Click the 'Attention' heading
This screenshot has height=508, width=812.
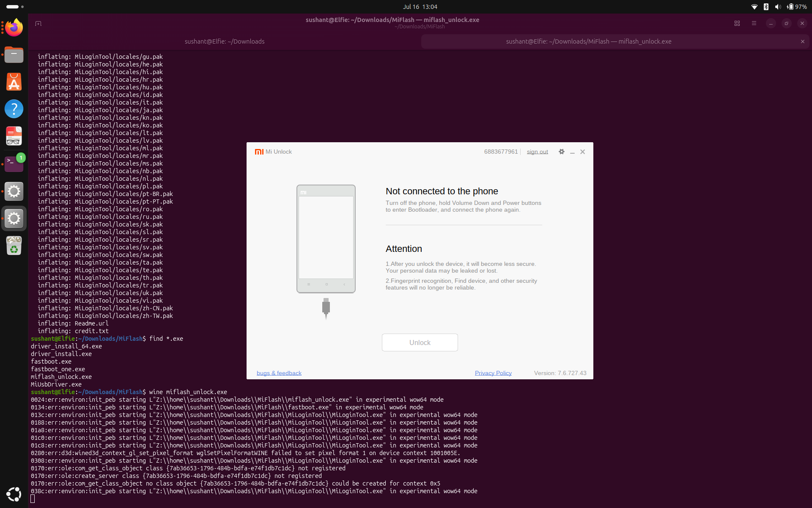[403, 248]
